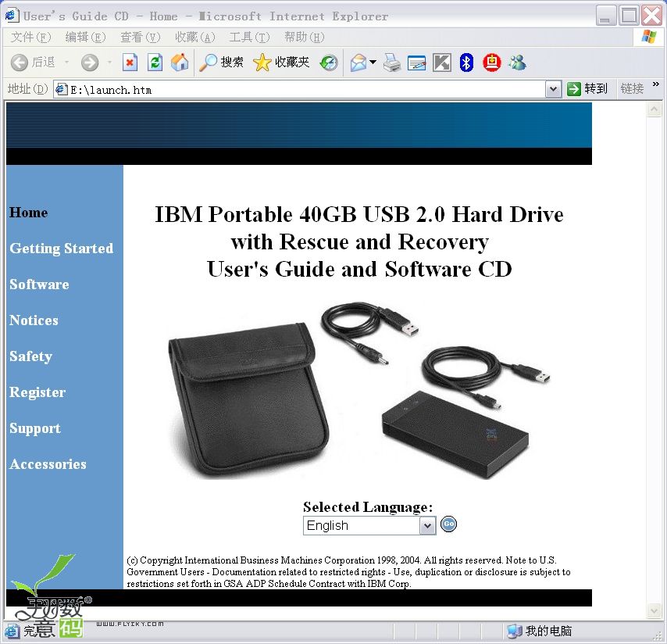Open the Getting Started link
Viewport: 667px width, 644px height.
[x=61, y=249]
